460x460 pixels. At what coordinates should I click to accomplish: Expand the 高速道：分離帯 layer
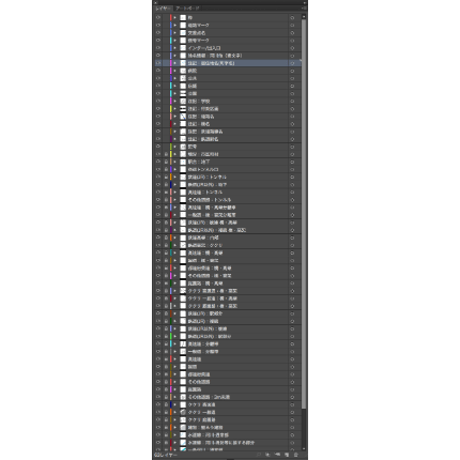[175, 344]
